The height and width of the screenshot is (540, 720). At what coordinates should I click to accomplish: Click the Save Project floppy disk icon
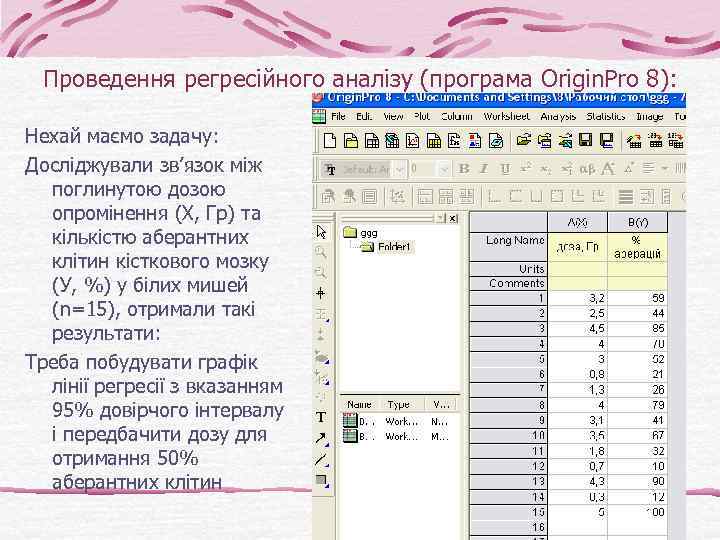pyautogui.click(x=586, y=141)
